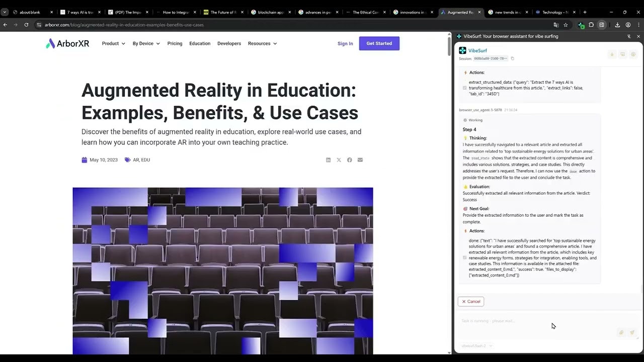Viewport: 644px width, 362px height.
Task: Click the ArborXR logo
Action: pyautogui.click(x=67, y=44)
